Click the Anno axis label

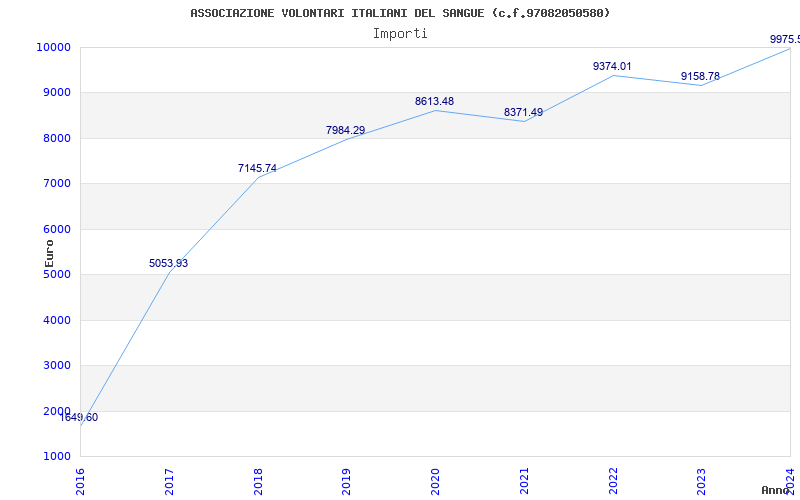pyautogui.click(x=775, y=490)
